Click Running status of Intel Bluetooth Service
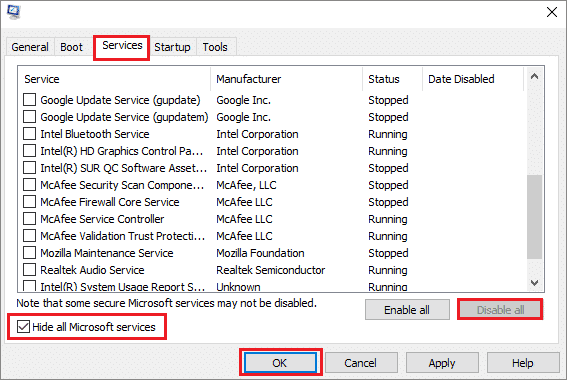This screenshot has width=567, height=380. pos(388,134)
